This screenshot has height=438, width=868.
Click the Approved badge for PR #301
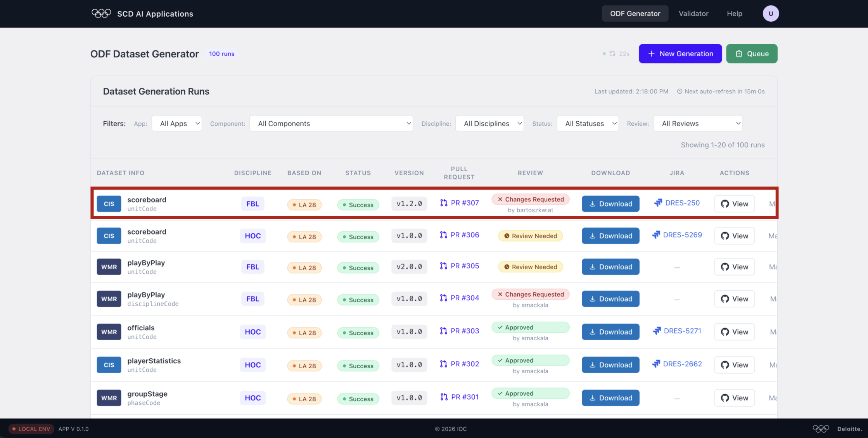pyautogui.click(x=531, y=393)
